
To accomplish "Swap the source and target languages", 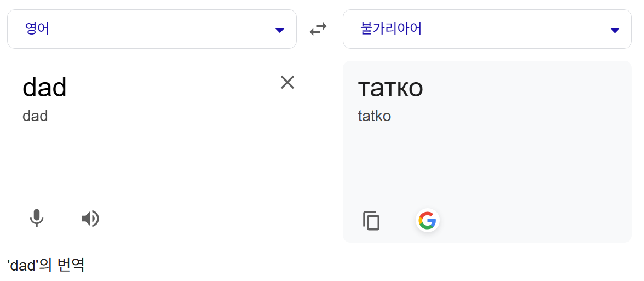I will pos(318,29).
